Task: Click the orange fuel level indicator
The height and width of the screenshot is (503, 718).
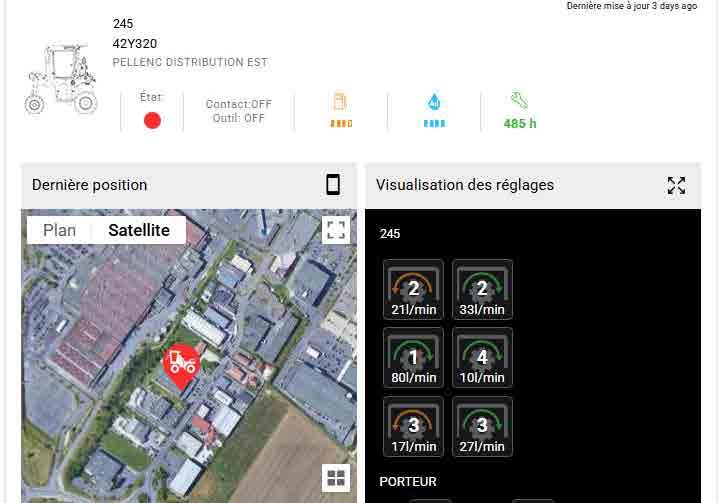Action: 341,110
